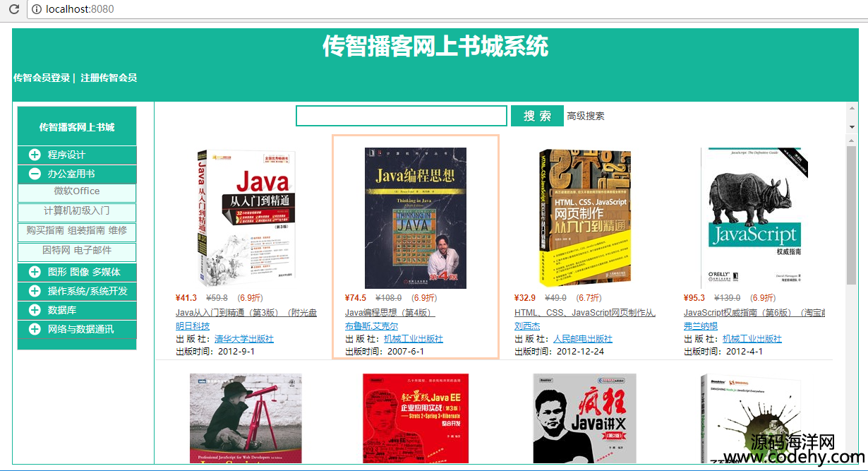Expand the 网络与数据通讯 category

[77, 329]
